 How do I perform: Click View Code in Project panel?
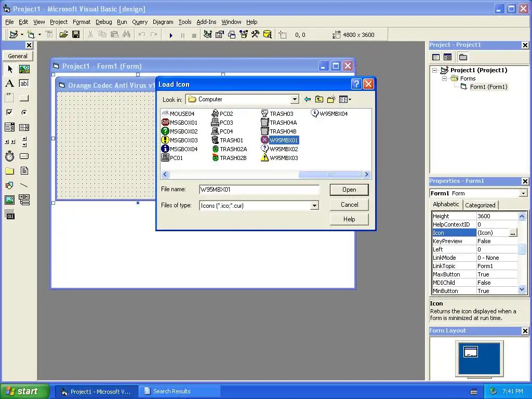pos(436,57)
